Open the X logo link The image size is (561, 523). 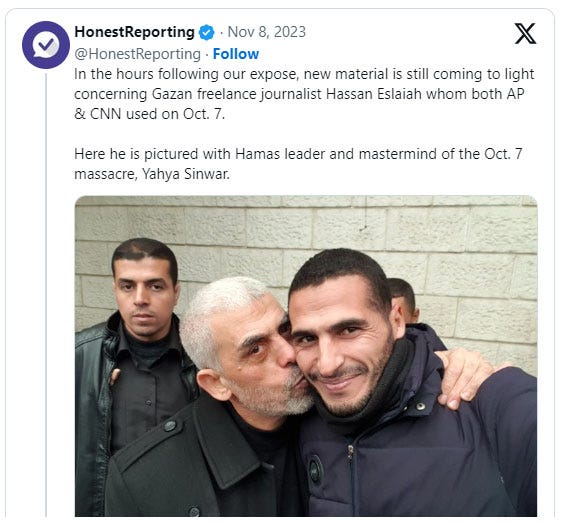pyautogui.click(x=525, y=33)
